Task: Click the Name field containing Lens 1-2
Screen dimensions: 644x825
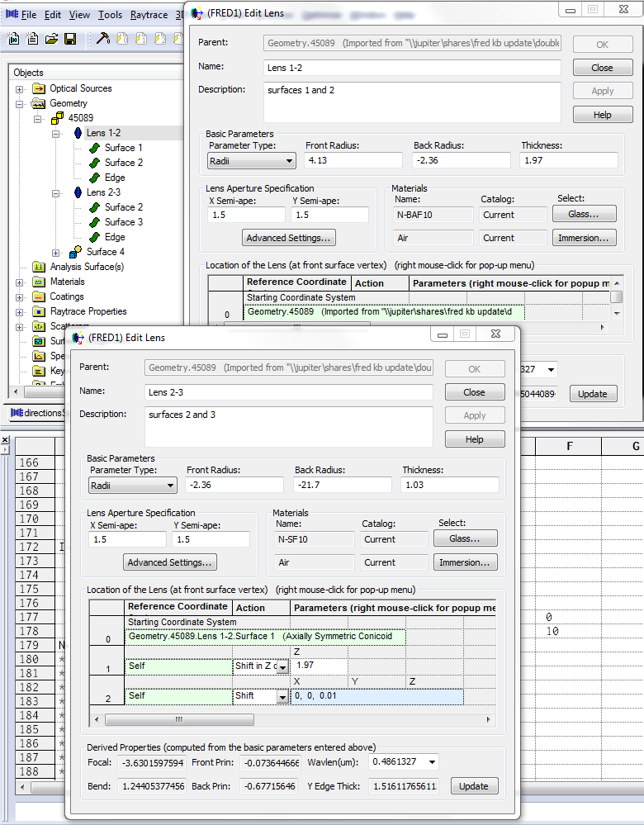Action: tap(412, 68)
